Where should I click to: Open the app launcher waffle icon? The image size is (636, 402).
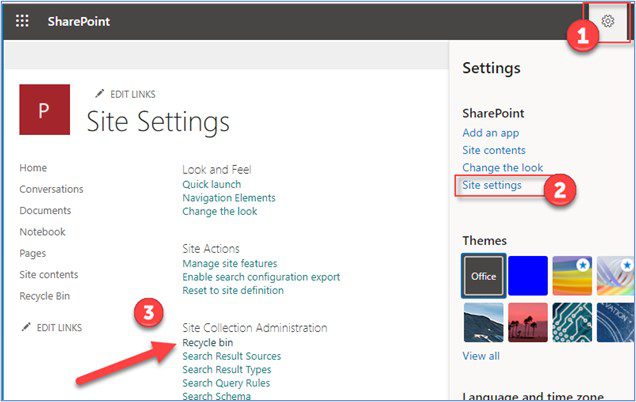[22, 21]
